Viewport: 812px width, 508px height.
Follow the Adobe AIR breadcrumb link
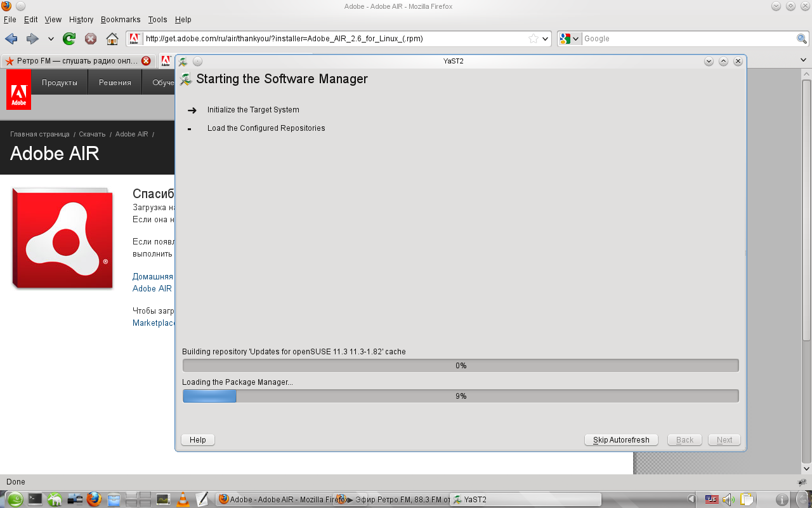[x=132, y=134]
